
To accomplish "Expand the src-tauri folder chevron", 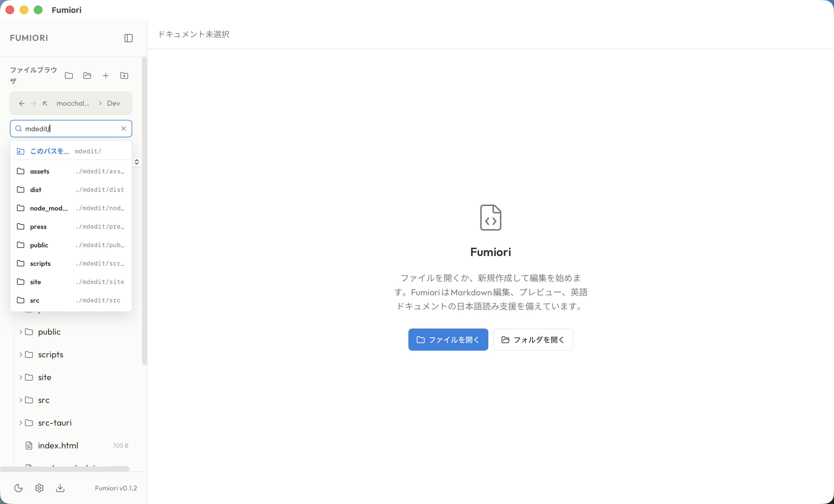I will (x=21, y=423).
